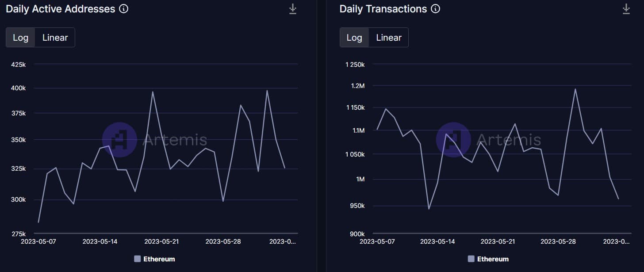
Task: Click the 2023-05-28 label on transactions axis
Action: click(558, 241)
